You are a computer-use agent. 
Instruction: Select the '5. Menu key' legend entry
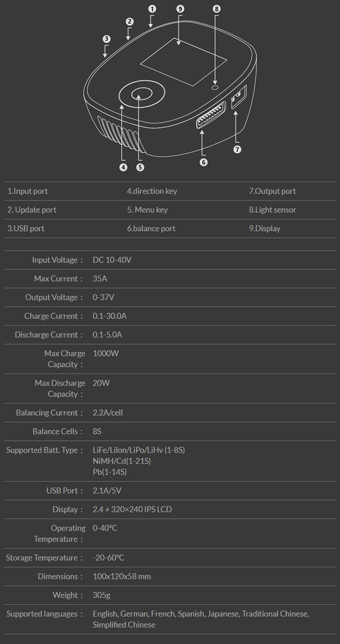147,210
